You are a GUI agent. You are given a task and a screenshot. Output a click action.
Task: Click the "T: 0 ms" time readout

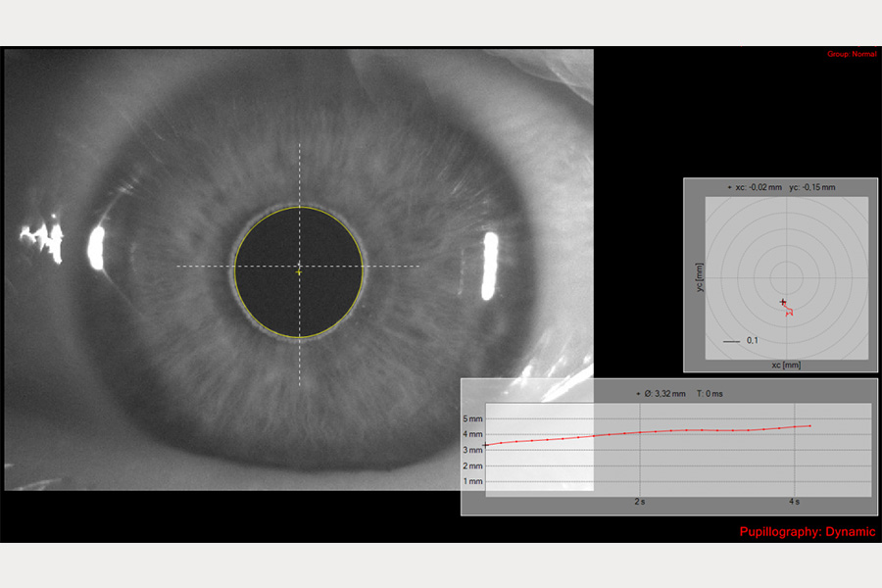click(710, 394)
